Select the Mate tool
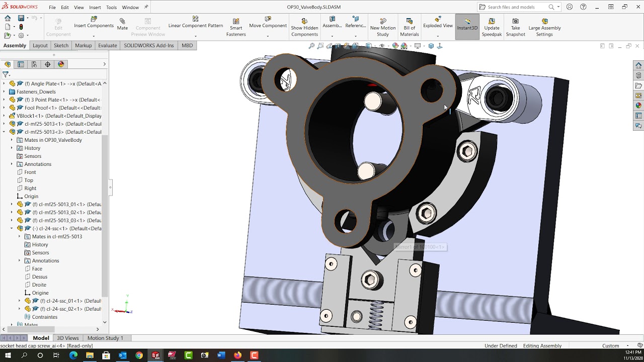 click(x=122, y=24)
